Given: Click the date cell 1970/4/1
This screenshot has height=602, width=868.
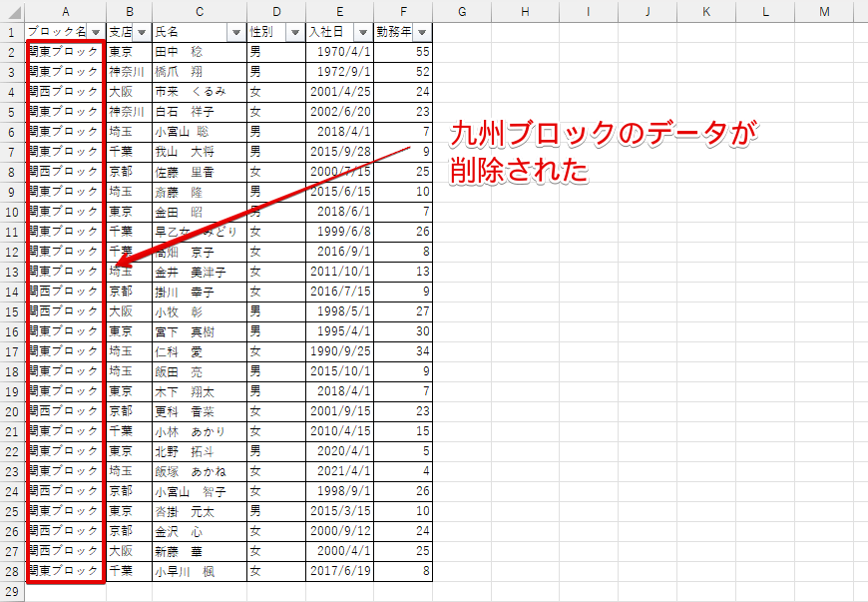Looking at the screenshot, I should [x=340, y=52].
